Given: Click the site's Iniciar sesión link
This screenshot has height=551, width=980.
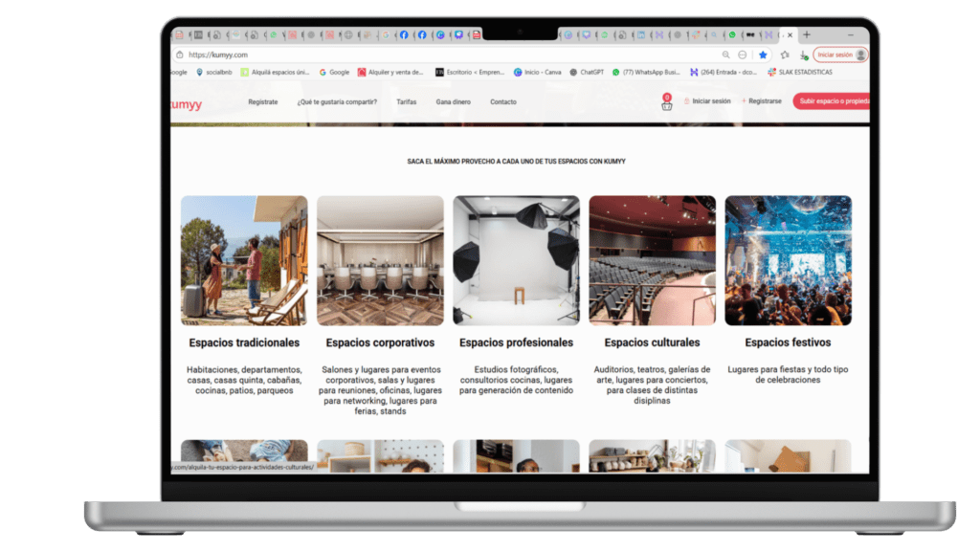Looking at the screenshot, I should click(x=710, y=100).
